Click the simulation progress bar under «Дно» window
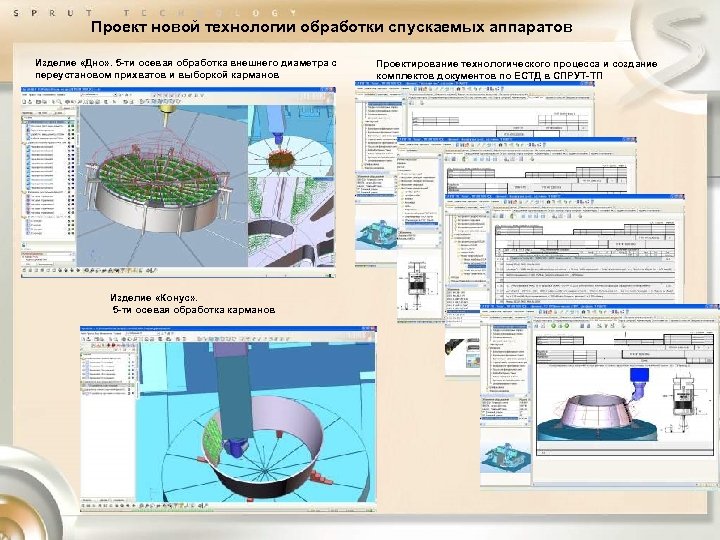The width and height of the screenshot is (720, 540). click(178, 276)
